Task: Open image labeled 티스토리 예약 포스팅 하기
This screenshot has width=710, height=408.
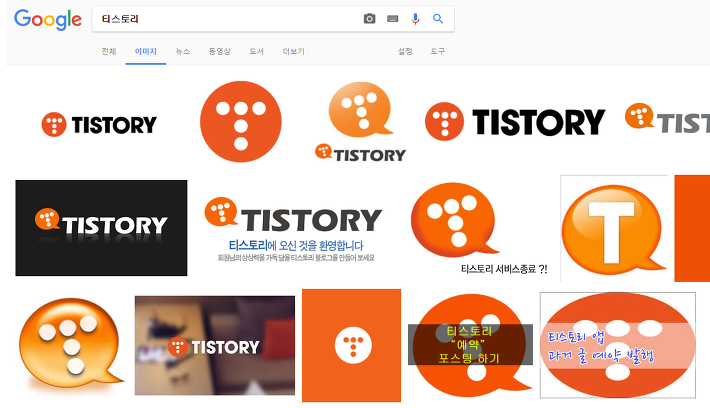Action: tap(471, 345)
